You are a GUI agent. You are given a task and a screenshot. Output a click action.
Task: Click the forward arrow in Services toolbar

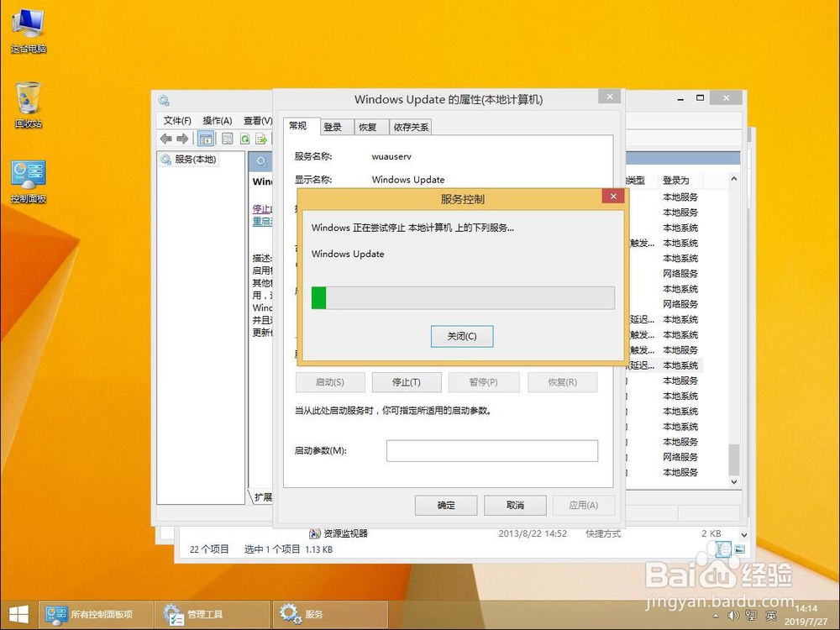click(x=182, y=139)
